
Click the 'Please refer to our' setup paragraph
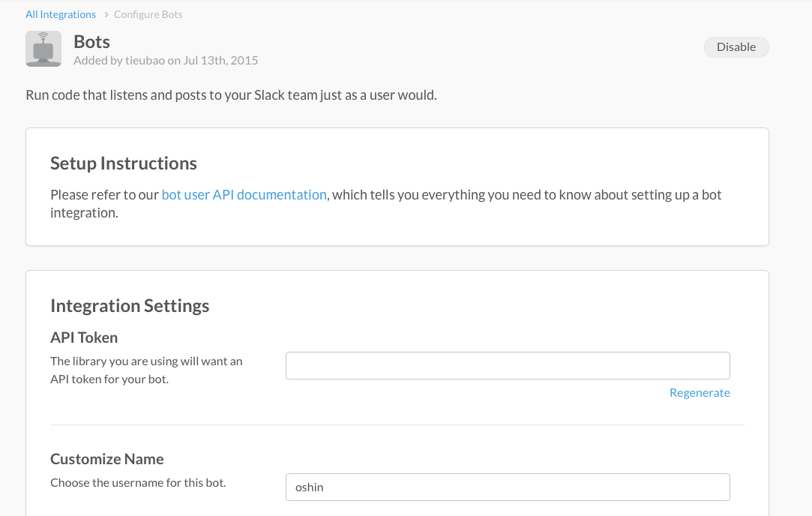pos(105,195)
